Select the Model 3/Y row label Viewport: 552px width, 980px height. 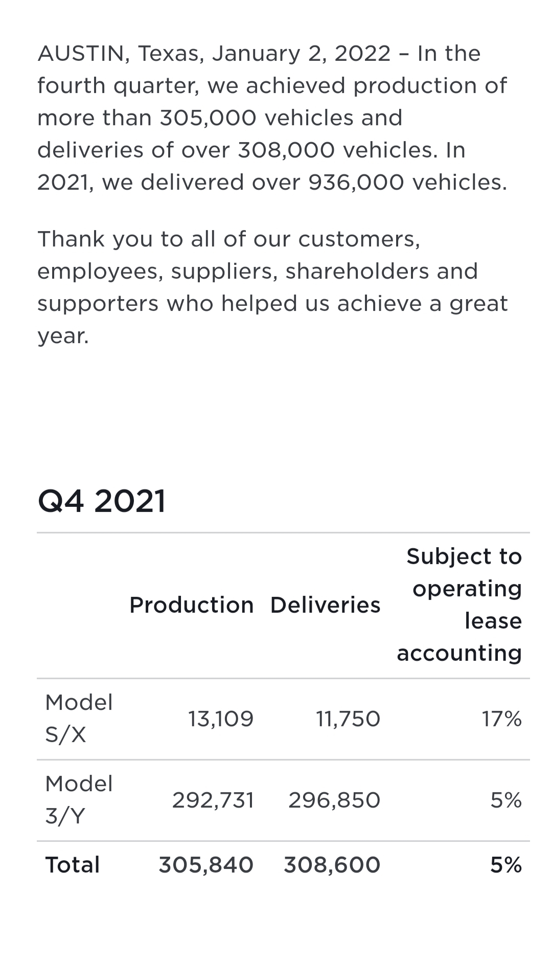pyautogui.click(x=79, y=799)
